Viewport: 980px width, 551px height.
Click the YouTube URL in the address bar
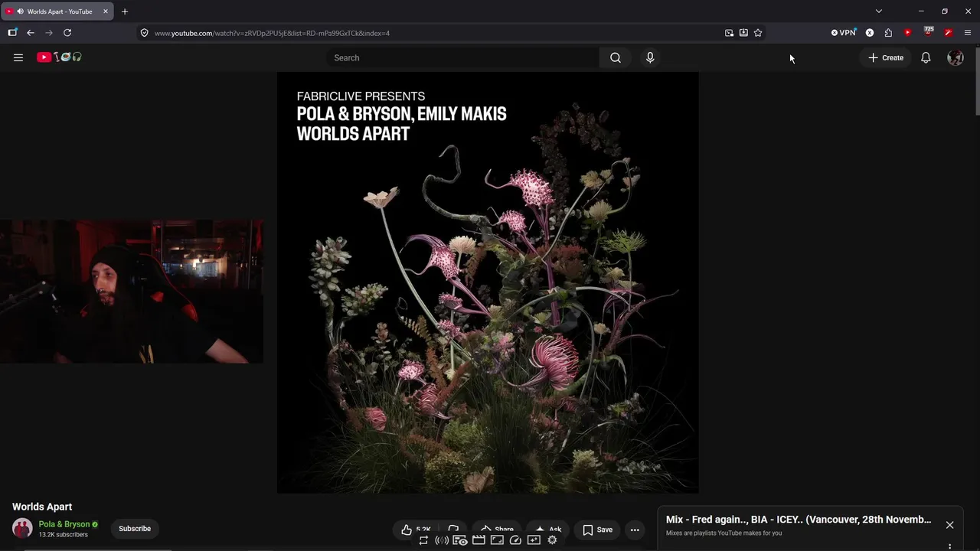(272, 33)
